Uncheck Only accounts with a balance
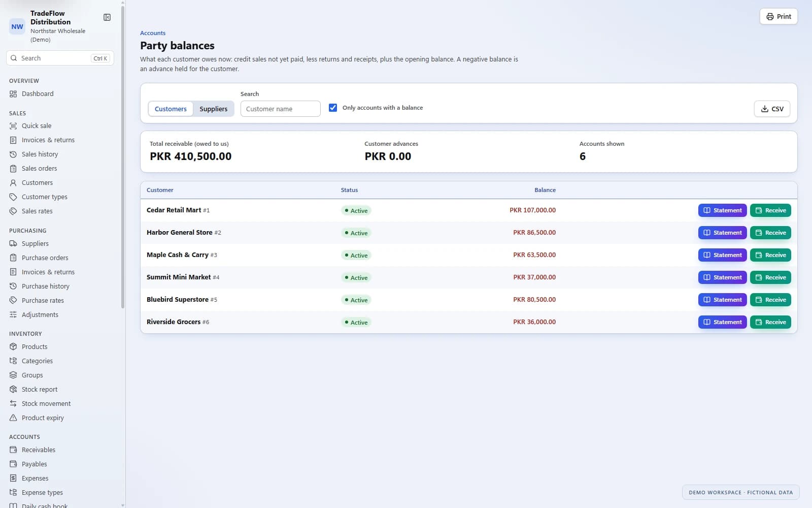The height and width of the screenshot is (508, 812). [333, 108]
